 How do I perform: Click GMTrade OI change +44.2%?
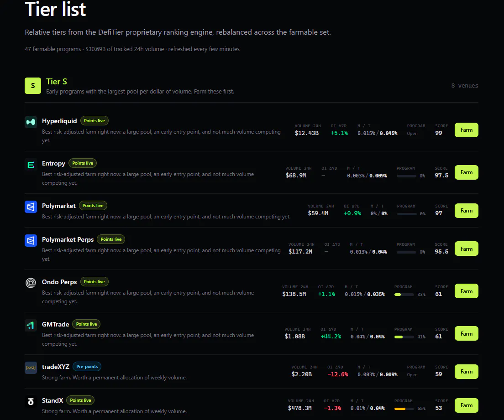(331, 337)
